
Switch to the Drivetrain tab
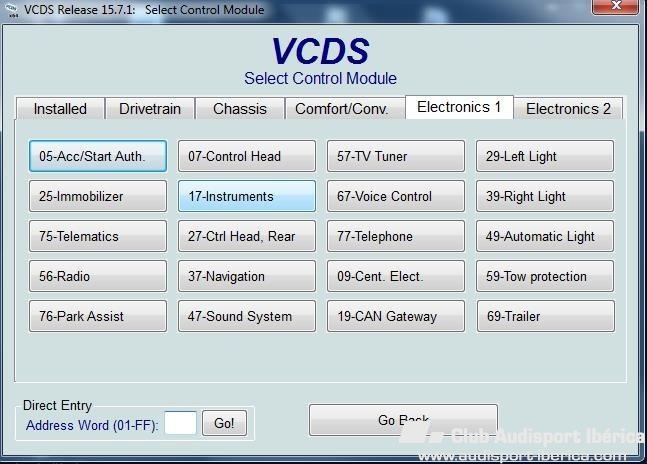point(150,109)
